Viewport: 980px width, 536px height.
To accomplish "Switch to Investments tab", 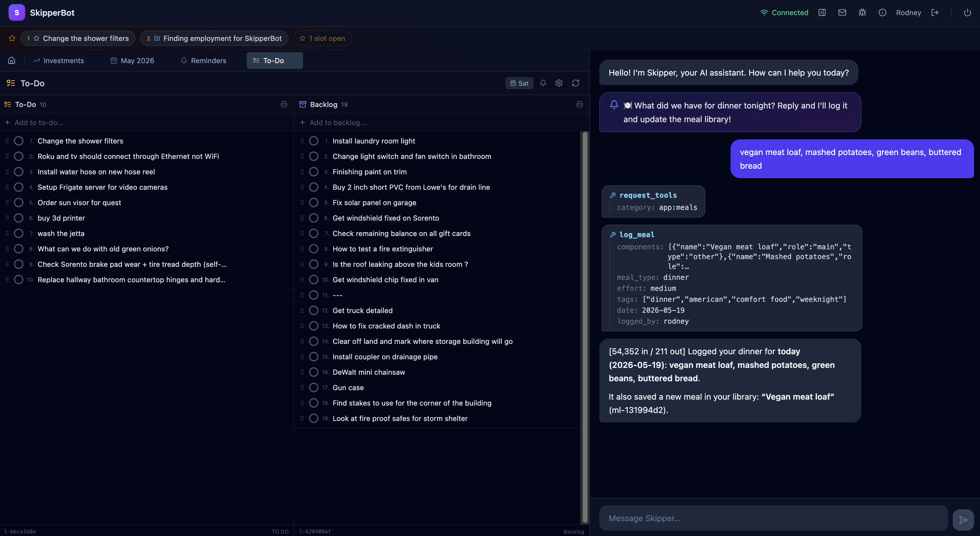I will click(x=59, y=60).
